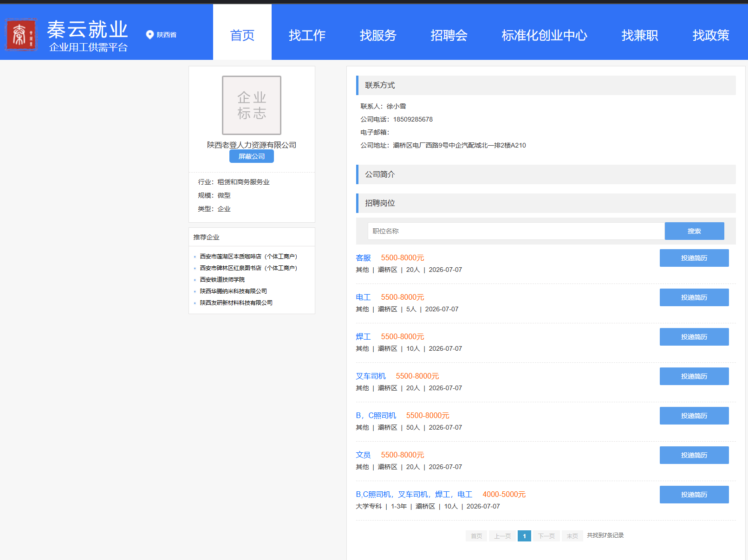Go to the 找服务 menu item
748x560 pixels.
[x=378, y=35]
